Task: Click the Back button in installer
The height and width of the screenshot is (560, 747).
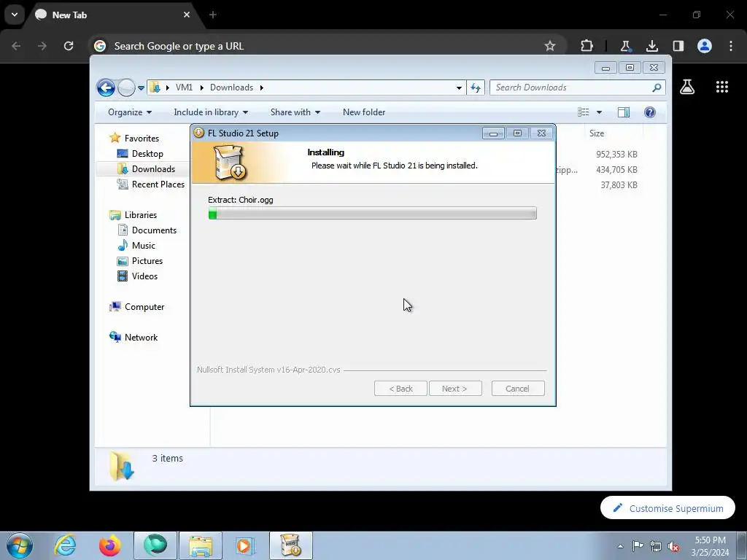Action: (x=400, y=389)
